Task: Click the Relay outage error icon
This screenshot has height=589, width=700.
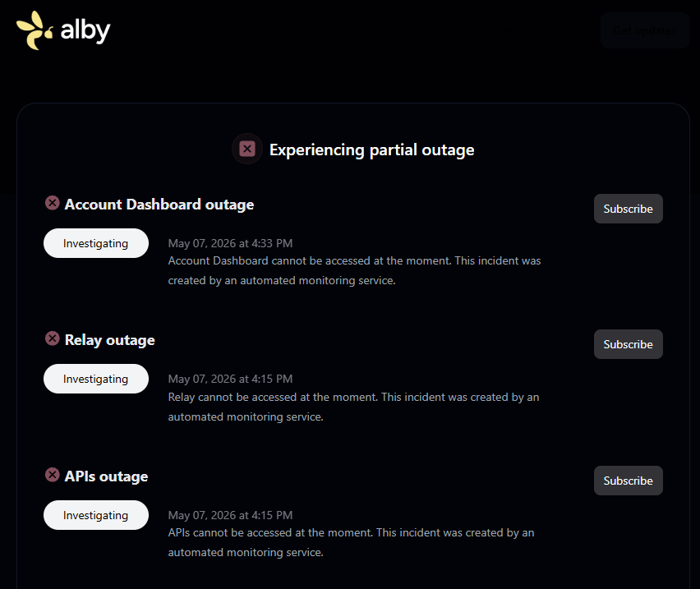Action: click(53, 338)
